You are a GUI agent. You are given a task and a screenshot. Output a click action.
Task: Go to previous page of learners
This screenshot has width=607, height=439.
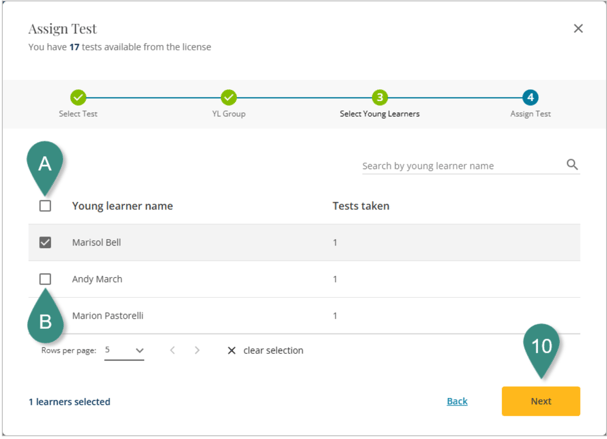coord(172,351)
